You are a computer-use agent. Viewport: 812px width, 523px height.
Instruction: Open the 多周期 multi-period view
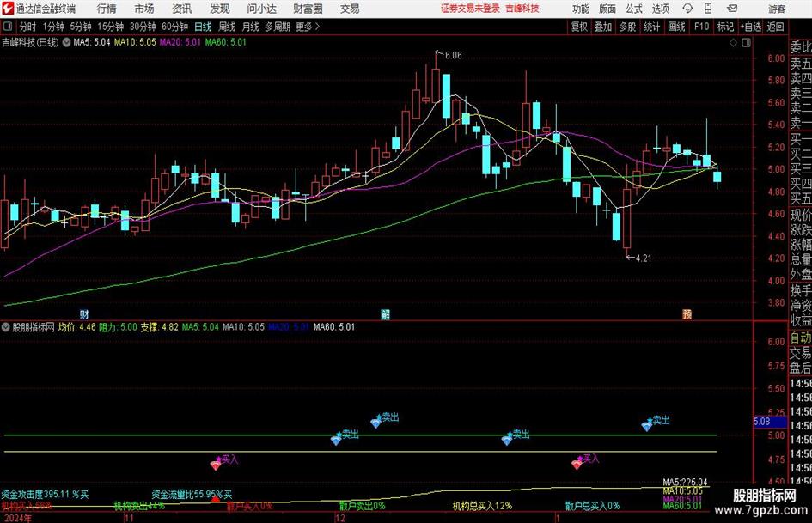tap(278, 27)
